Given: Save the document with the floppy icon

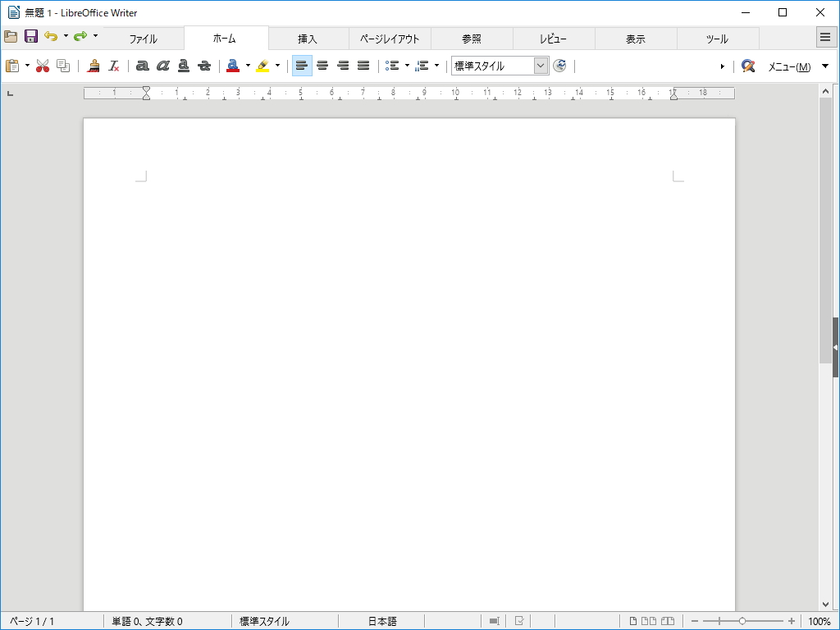Looking at the screenshot, I should [x=31, y=36].
